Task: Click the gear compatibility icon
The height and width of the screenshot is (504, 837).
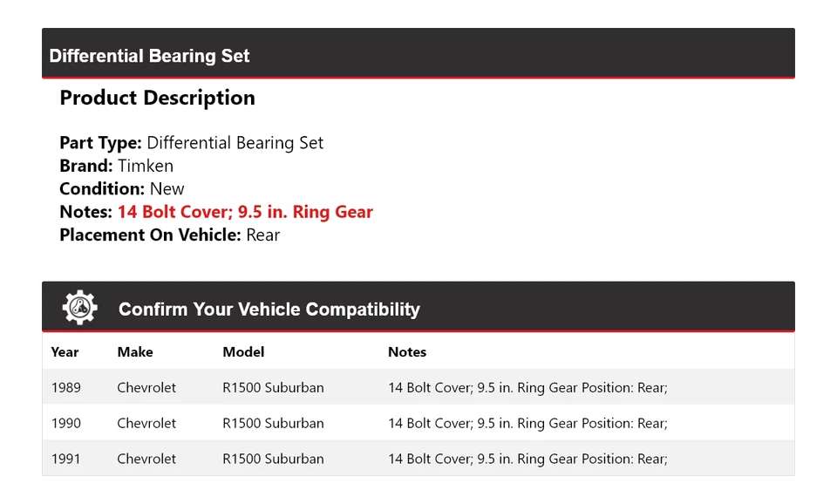Action: 79,308
